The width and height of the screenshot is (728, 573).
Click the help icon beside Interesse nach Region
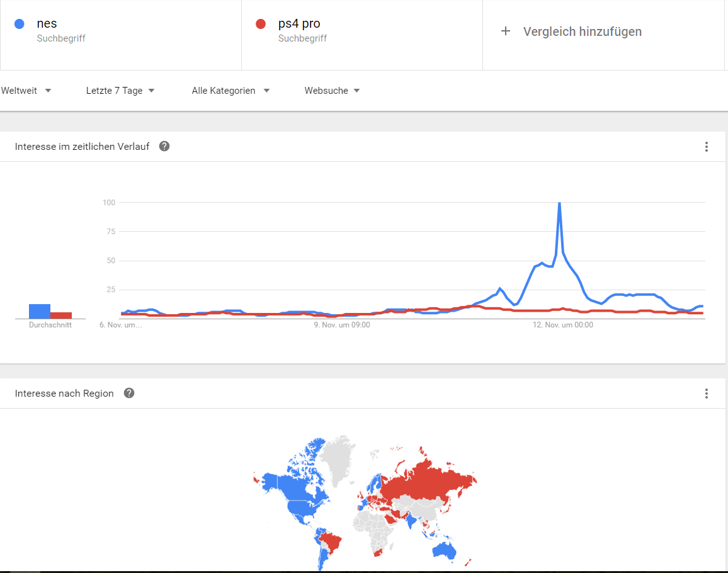tap(129, 393)
